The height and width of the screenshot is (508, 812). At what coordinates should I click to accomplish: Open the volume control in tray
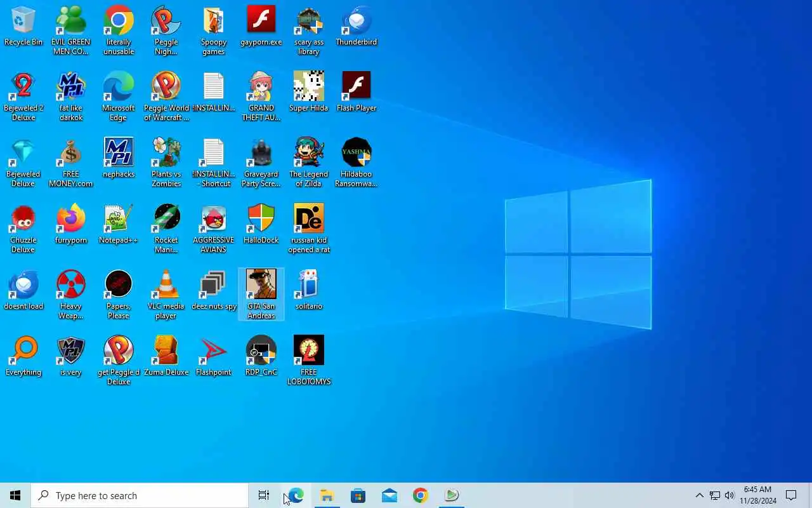point(730,495)
